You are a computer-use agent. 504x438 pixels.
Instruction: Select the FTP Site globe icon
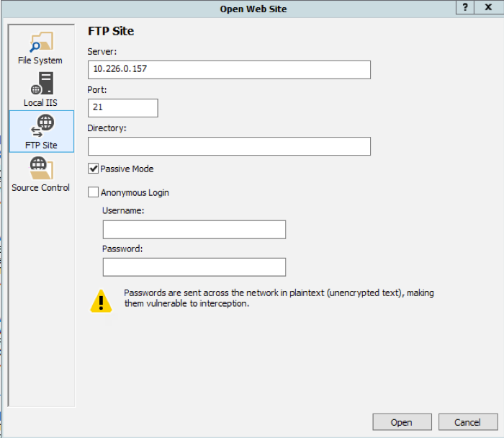[41, 127]
